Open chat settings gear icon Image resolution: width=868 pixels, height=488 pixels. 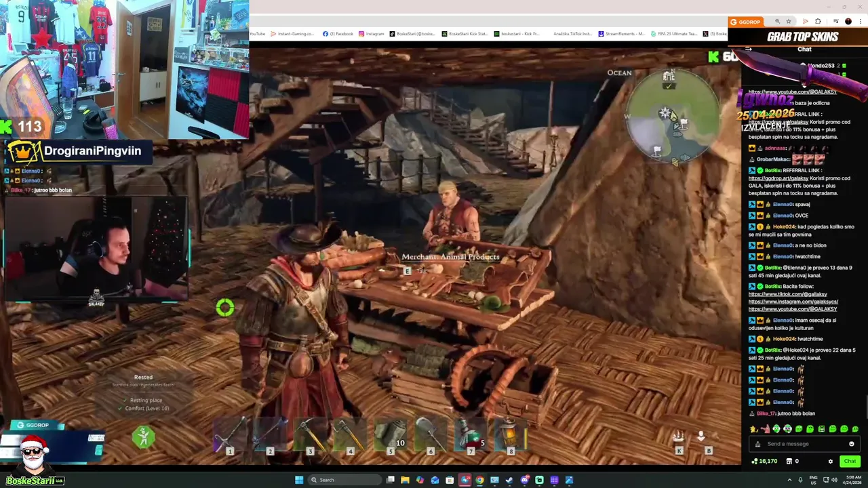coord(831,462)
